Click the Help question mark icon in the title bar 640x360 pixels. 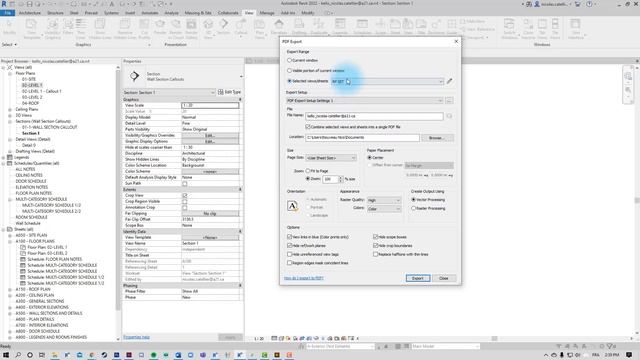coord(589,4)
